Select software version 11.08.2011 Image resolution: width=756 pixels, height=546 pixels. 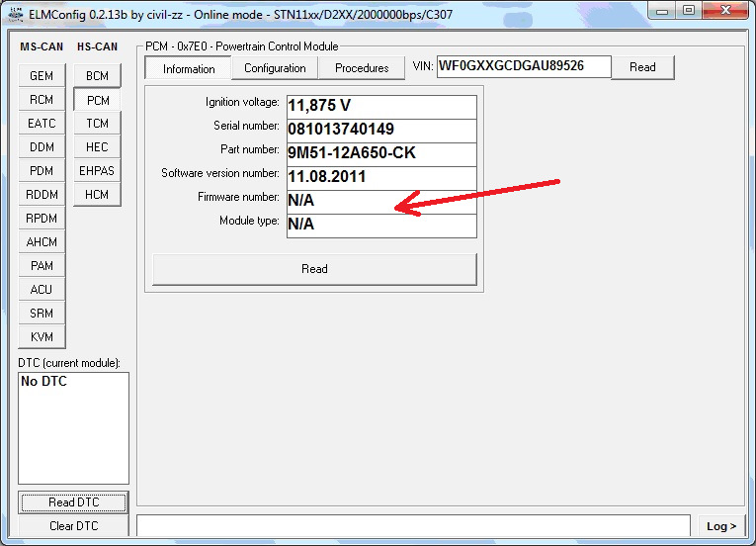[381, 178]
